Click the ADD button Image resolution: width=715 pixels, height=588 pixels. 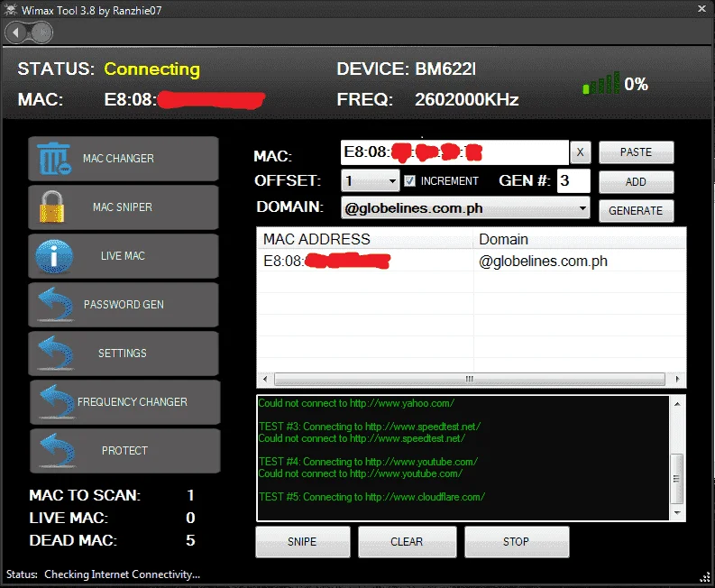click(x=637, y=182)
